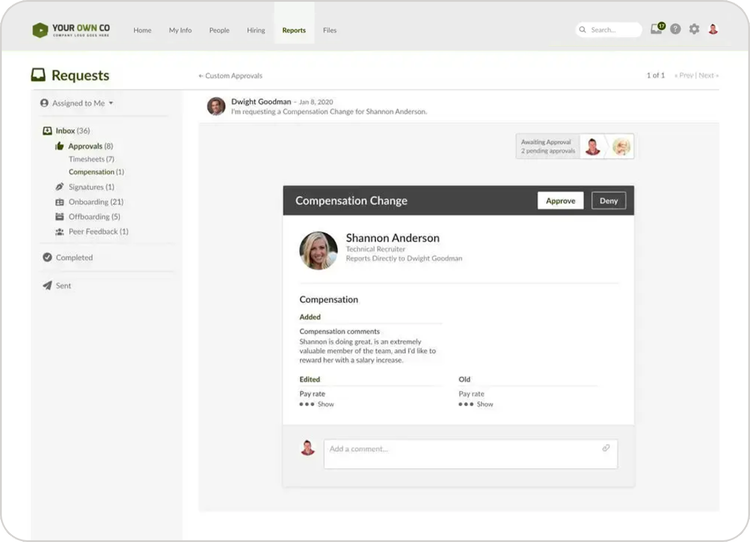Image resolution: width=750 pixels, height=542 pixels.
Task: Open the Sent requests list
Action: (x=63, y=286)
